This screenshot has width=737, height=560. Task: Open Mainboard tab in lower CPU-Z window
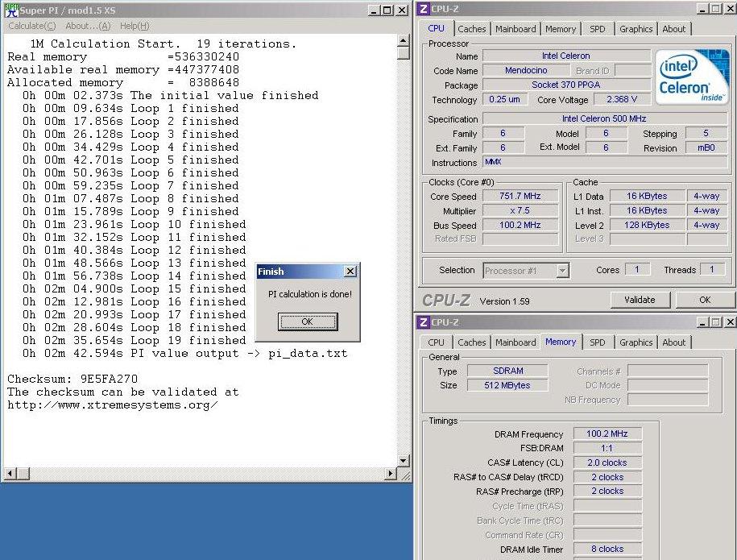515,342
